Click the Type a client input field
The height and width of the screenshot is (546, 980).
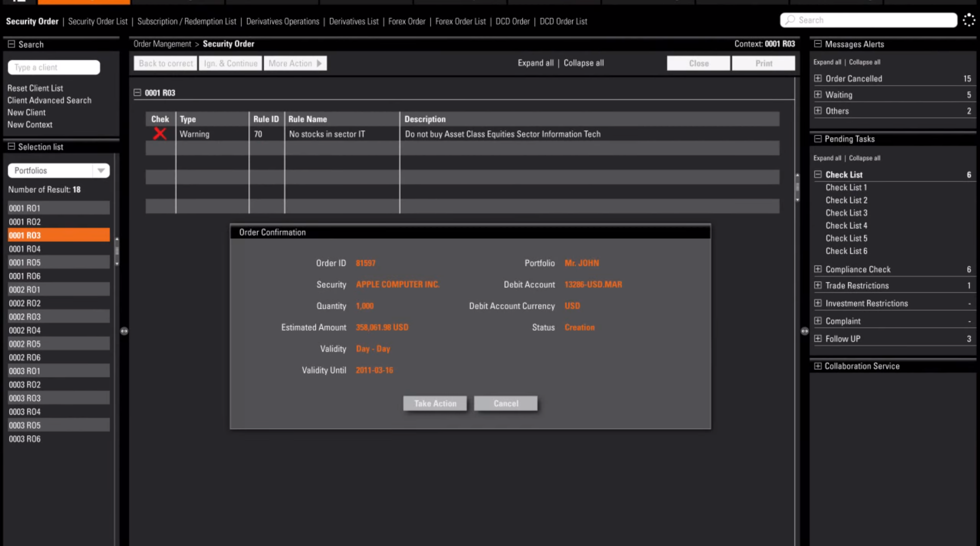click(x=53, y=67)
